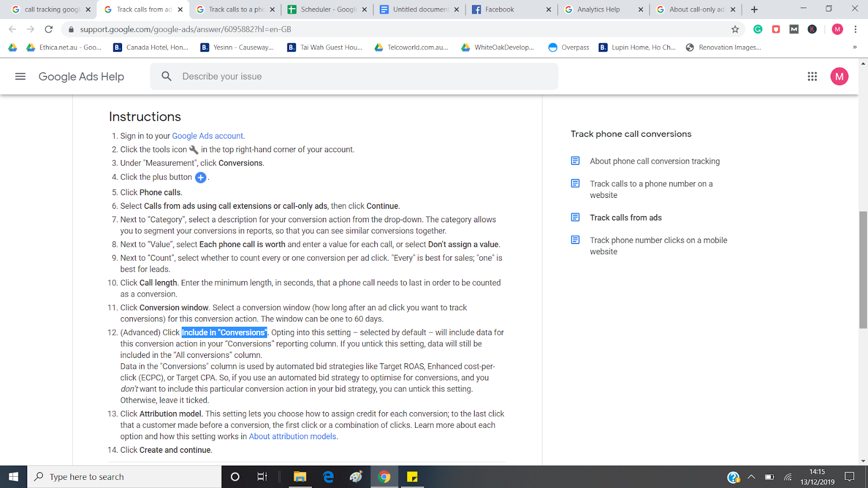This screenshot has width=868, height=488.
Task: Open Chrome's three-dot menu
Action: (x=856, y=29)
